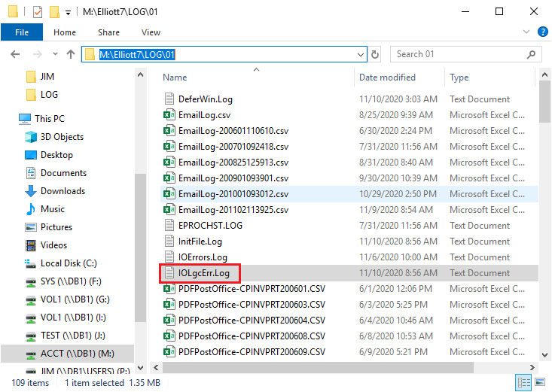Open Documents in navigation pane
The image size is (552, 392).
point(56,173)
